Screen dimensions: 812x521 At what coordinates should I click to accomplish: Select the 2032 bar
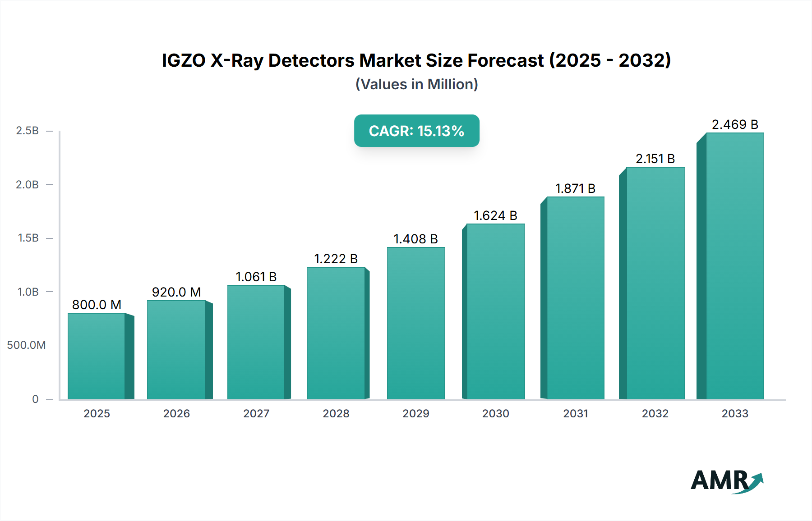[655, 283]
